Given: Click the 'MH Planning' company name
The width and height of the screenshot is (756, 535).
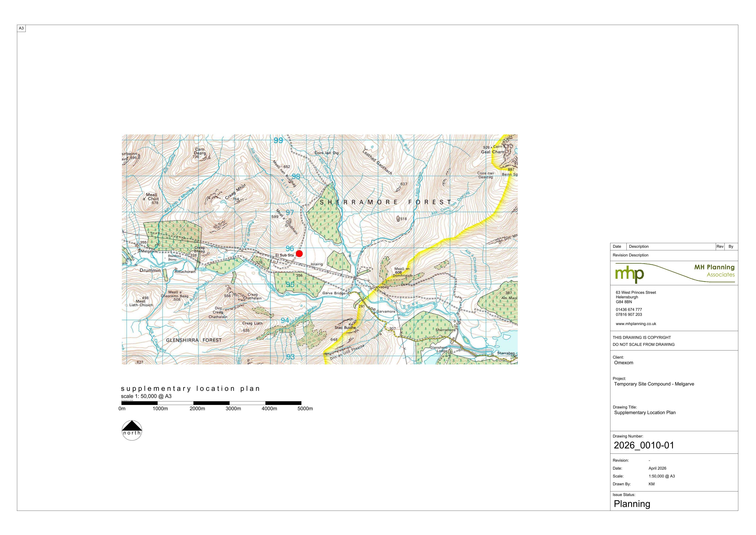Looking at the screenshot, I should [714, 267].
